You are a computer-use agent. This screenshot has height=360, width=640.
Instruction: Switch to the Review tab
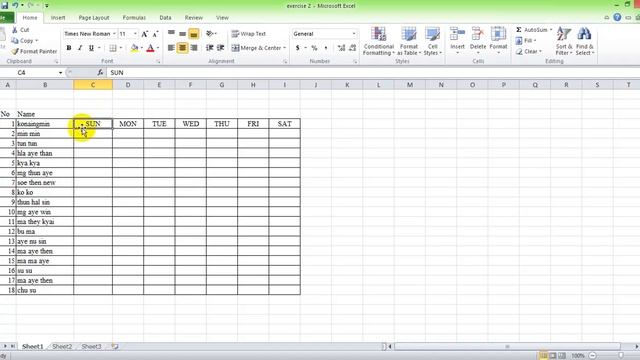pos(193,18)
